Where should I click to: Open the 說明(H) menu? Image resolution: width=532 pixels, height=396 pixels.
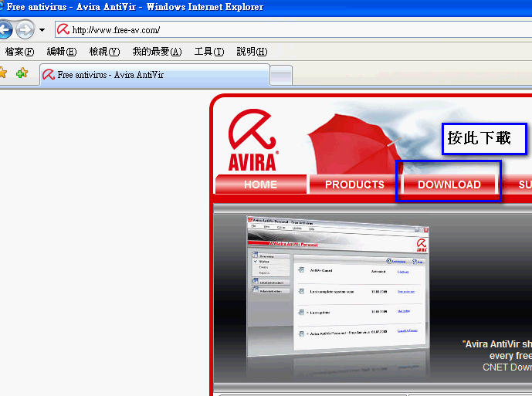(252, 52)
